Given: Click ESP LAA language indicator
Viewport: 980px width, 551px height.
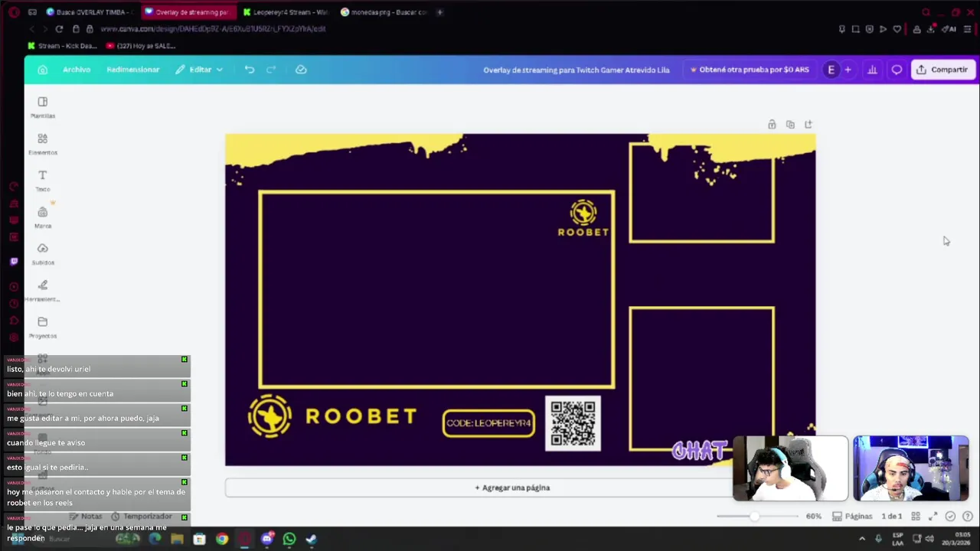Looking at the screenshot, I should point(898,539).
